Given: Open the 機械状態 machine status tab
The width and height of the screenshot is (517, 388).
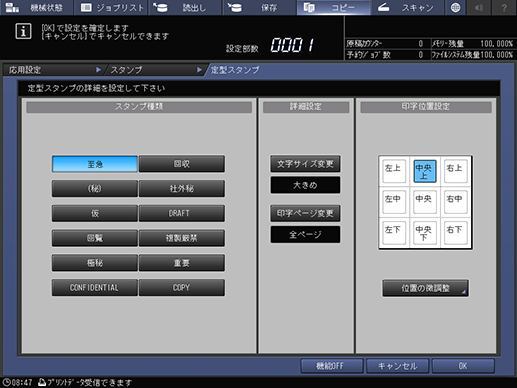Looking at the screenshot, I should (37, 7).
